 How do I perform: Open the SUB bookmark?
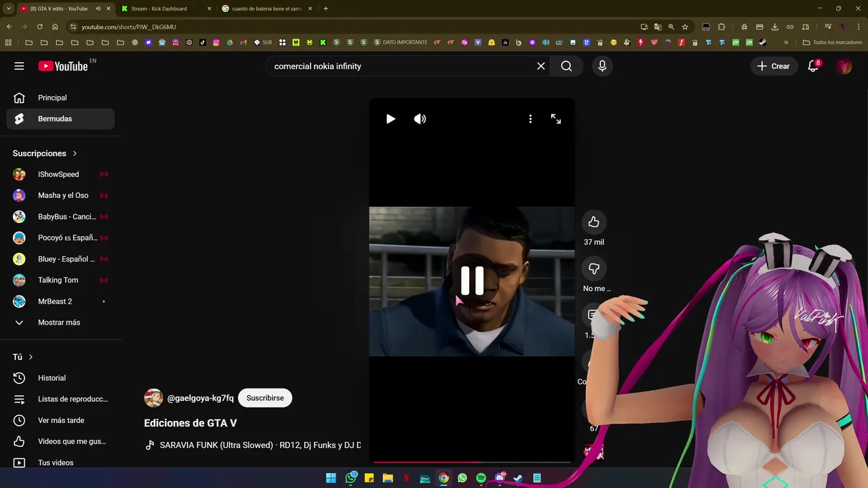click(x=262, y=42)
